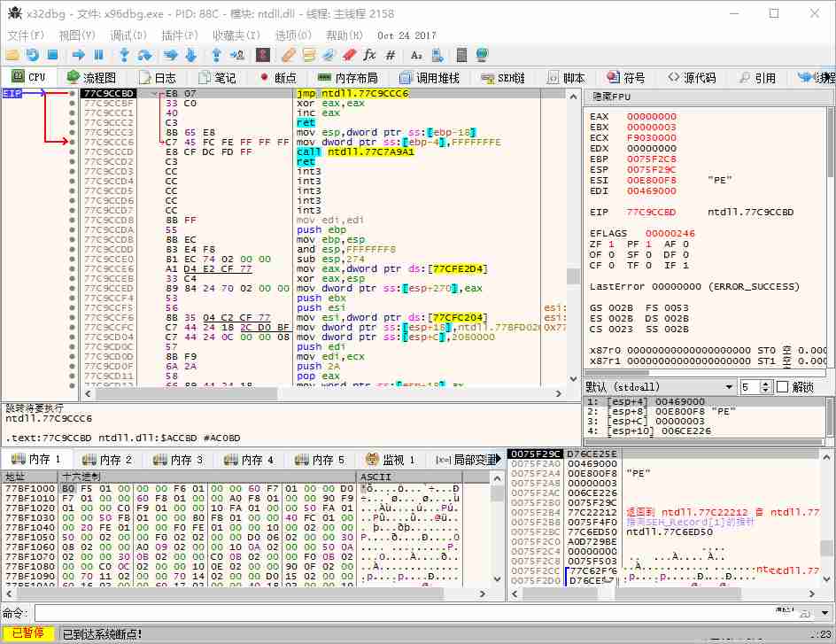Switch to the SEH链 tab
The height and width of the screenshot is (644, 836).
(503, 78)
